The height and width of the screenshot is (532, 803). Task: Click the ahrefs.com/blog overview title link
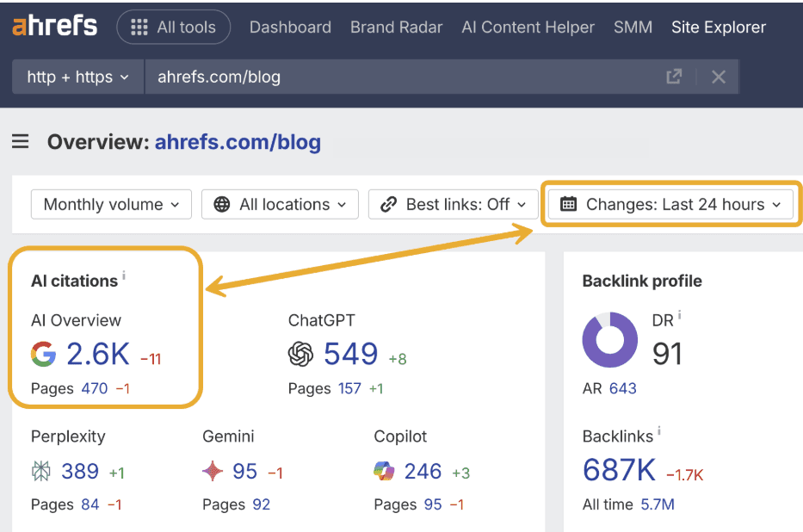coord(238,142)
